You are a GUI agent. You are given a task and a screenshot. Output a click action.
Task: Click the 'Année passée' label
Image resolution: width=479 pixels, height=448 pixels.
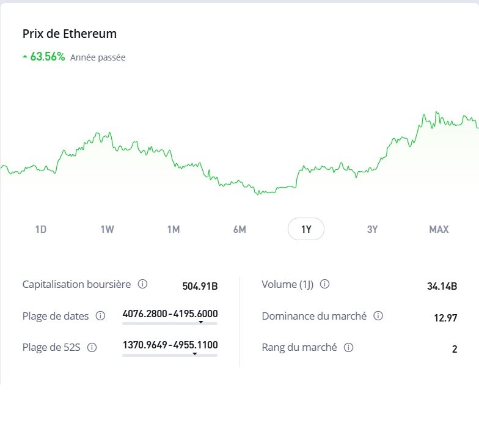[98, 57]
